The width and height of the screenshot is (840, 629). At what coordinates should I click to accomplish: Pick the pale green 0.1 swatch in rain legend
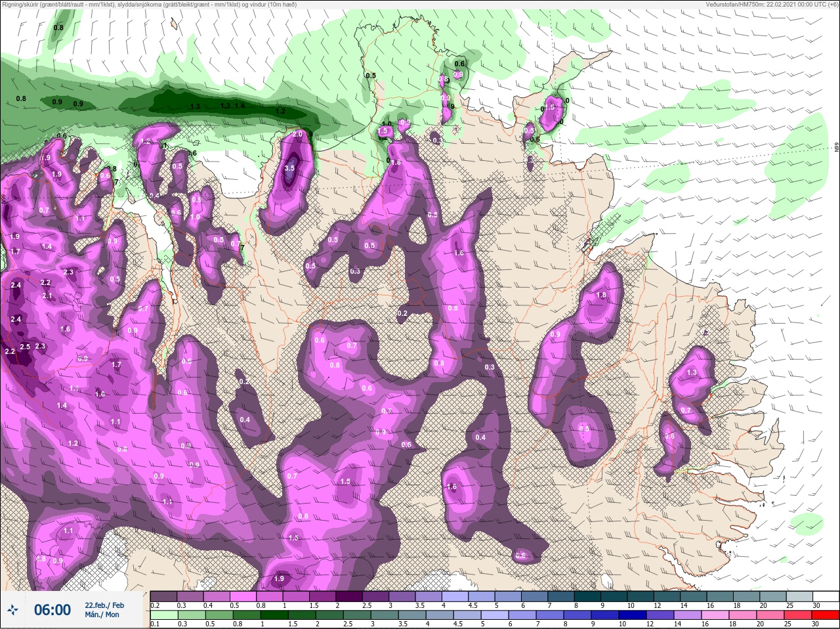coord(164,615)
